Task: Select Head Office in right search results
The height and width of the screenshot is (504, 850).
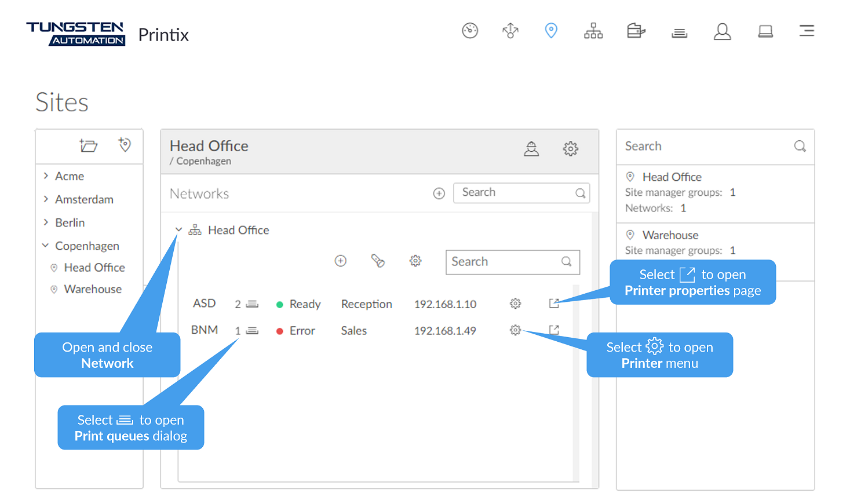Action: 672,177
